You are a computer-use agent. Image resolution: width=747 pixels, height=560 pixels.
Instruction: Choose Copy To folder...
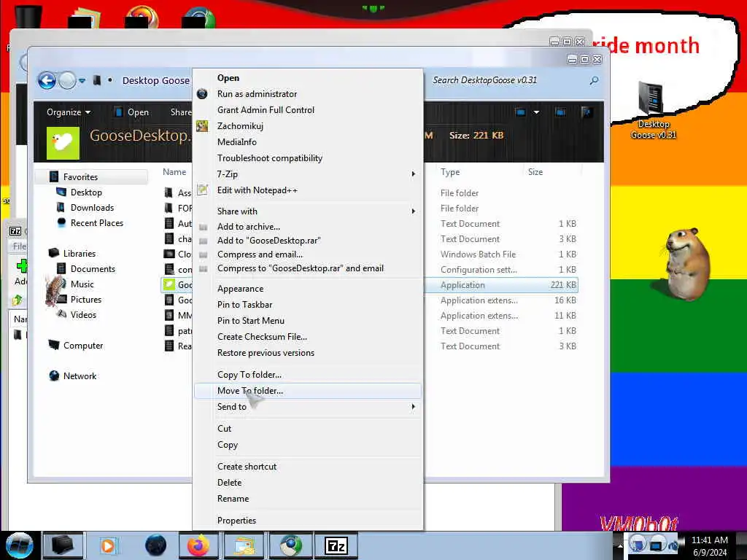(x=307, y=375)
